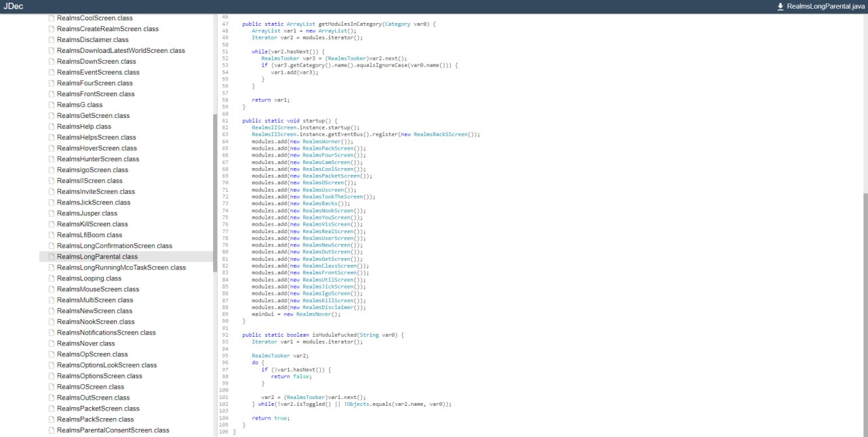
Task: Click the file icon beside RealmsFourScreen.class in the file list
Action: (x=52, y=83)
